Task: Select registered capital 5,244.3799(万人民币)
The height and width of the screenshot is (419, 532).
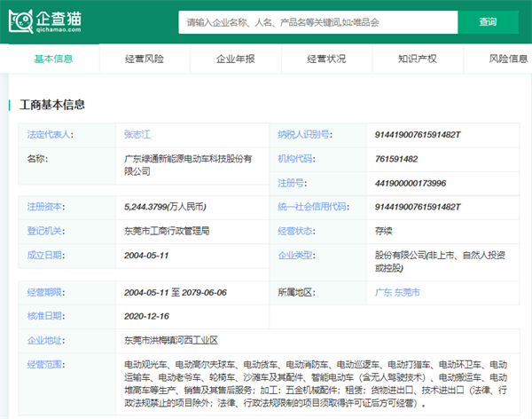Action: coord(165,207)
